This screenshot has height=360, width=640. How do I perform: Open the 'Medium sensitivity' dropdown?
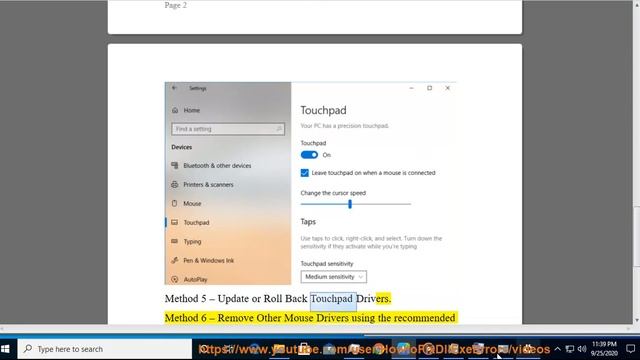point(333,277)
